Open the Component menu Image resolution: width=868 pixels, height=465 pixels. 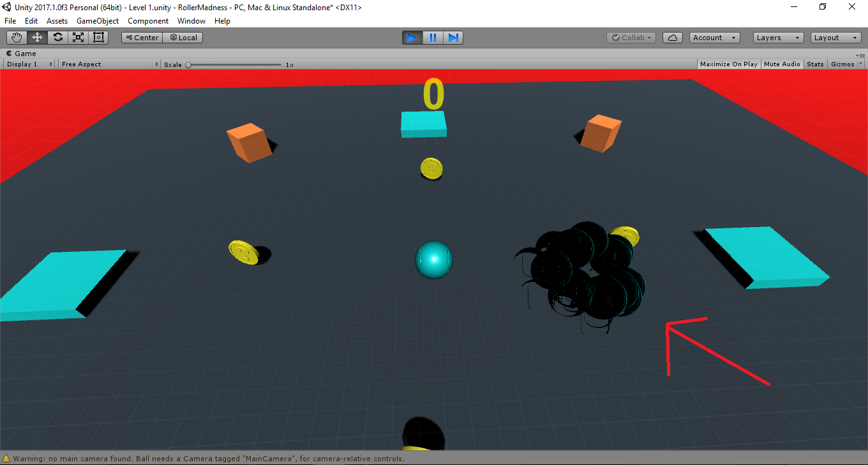(148, 21)
